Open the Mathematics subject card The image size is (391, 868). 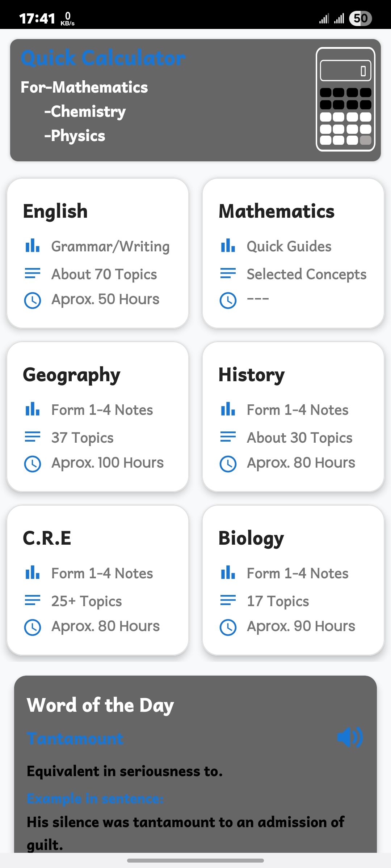293,253
